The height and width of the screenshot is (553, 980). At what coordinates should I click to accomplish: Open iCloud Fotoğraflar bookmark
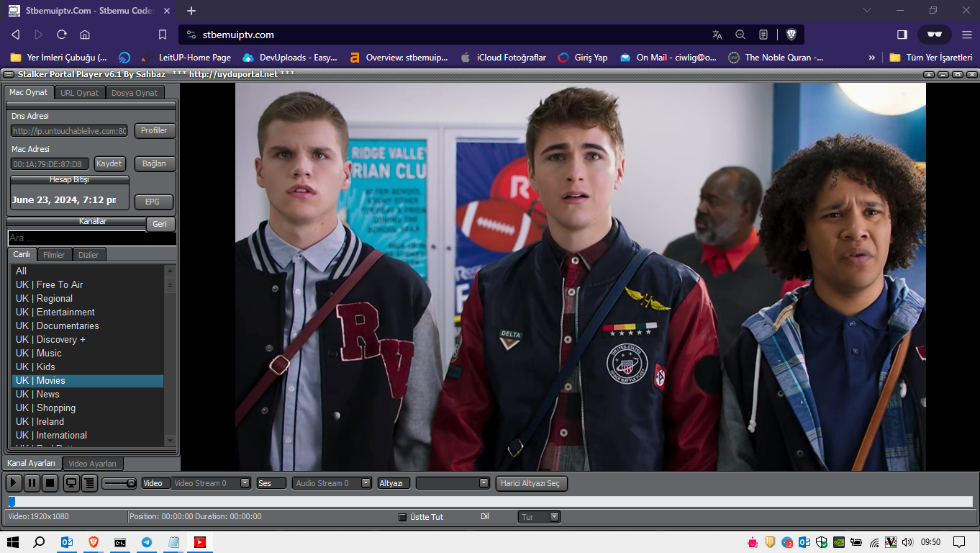point(503,58)
